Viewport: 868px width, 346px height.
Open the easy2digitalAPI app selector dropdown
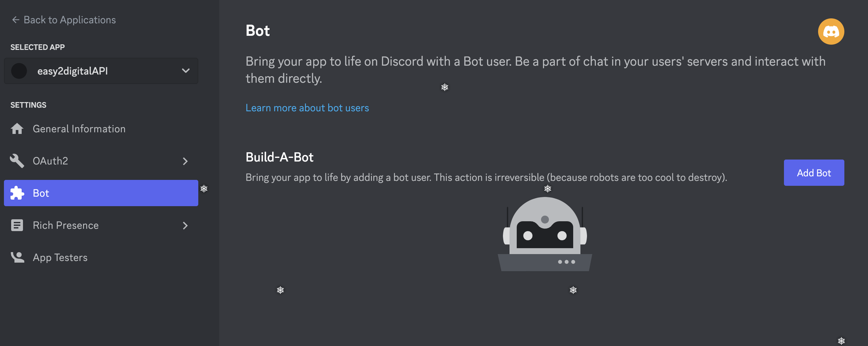point(101,71)
